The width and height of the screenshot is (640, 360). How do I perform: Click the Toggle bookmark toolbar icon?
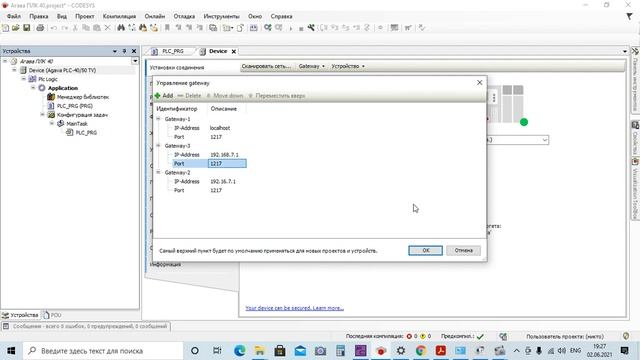(x=167, y=28)
